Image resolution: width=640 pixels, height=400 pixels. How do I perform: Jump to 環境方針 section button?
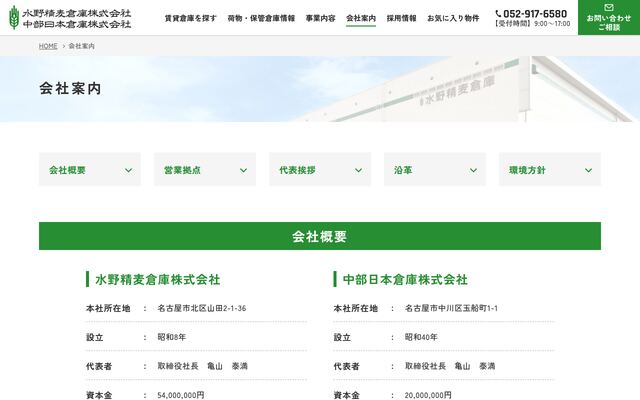tap(550, 169)
